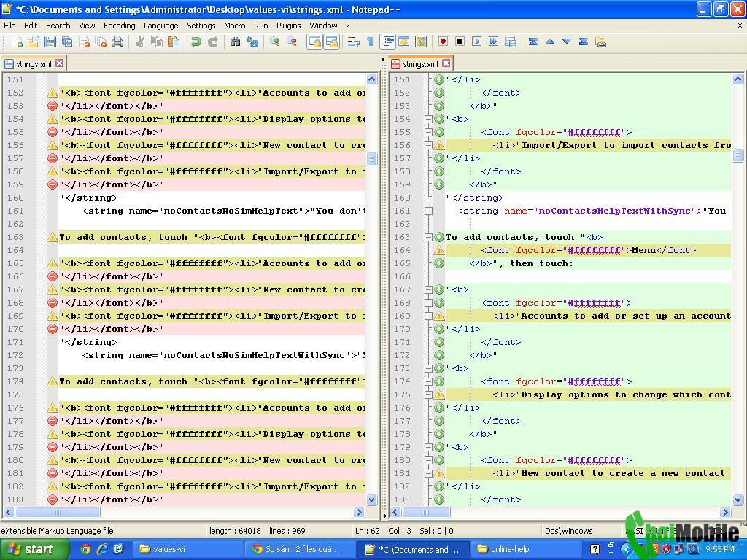Image resolution: width=747 pixels, height=560 pixels.
Task: Click the Open file folder icon
Action: tap(33, 42)
